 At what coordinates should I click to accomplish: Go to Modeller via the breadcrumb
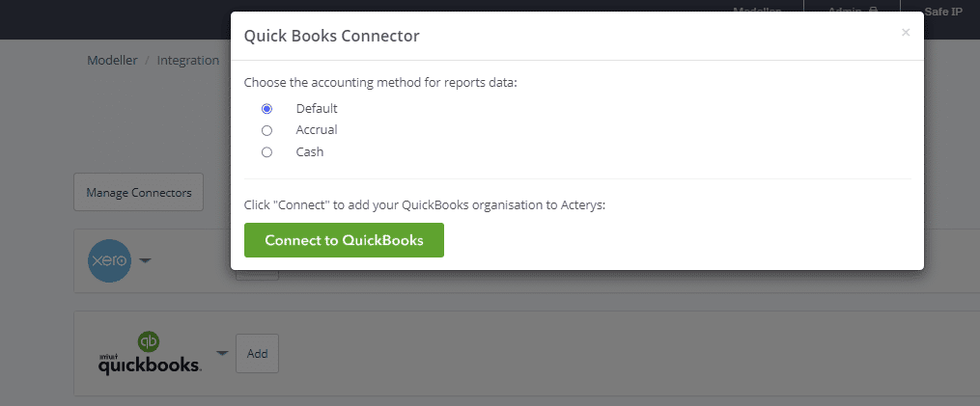pos(112,60)
